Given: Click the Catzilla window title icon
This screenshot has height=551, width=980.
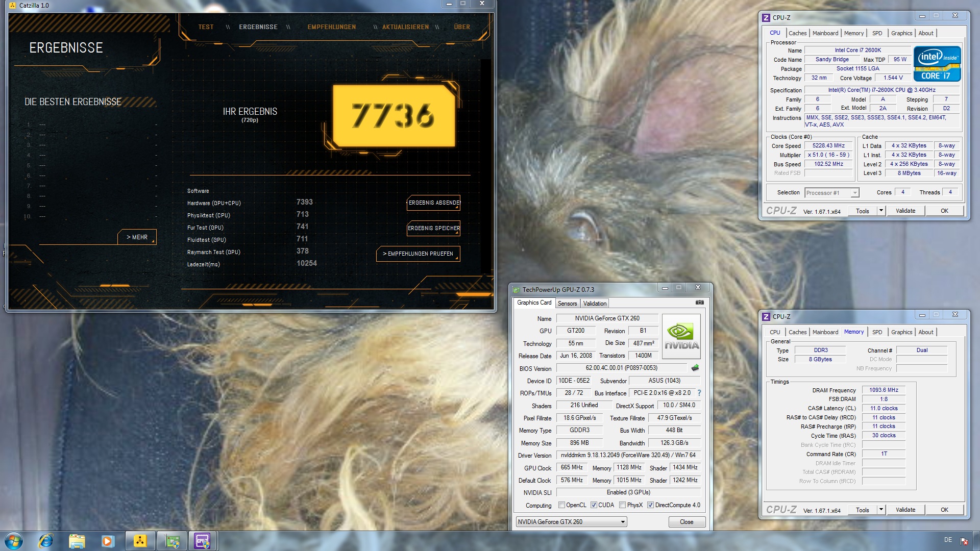Looking at the screenshot, I should [13, 6].
